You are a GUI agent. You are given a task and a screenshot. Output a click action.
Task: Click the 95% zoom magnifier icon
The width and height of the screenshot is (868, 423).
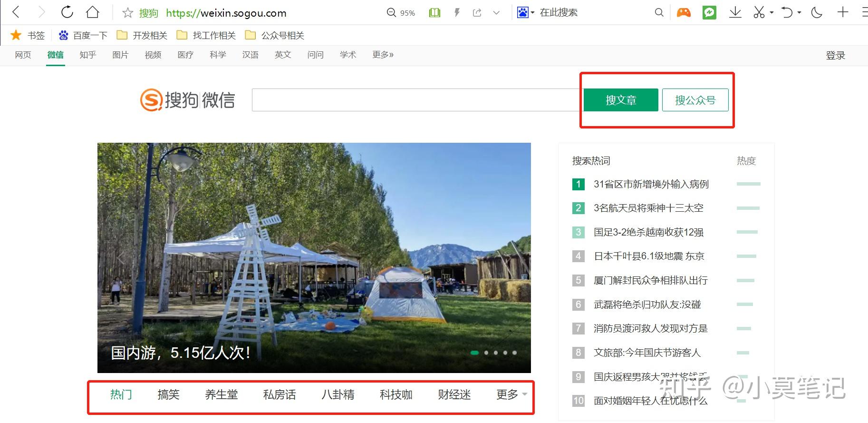point(391,12)
